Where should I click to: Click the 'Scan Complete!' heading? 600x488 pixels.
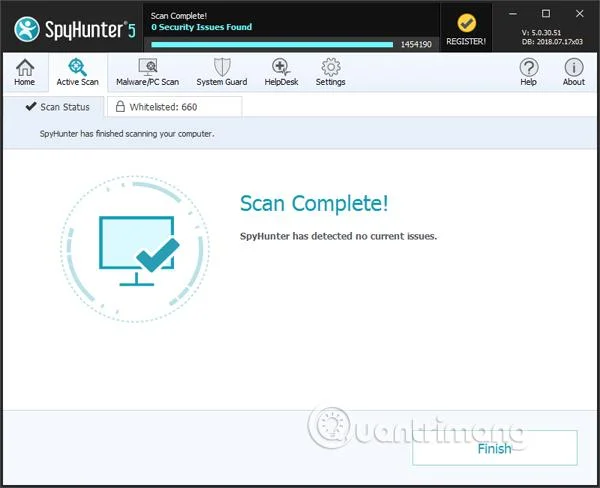314,203
